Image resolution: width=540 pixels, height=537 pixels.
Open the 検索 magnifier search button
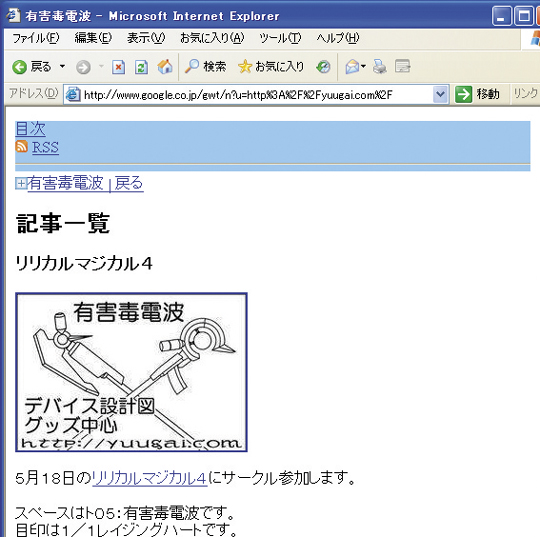[206, 66]
